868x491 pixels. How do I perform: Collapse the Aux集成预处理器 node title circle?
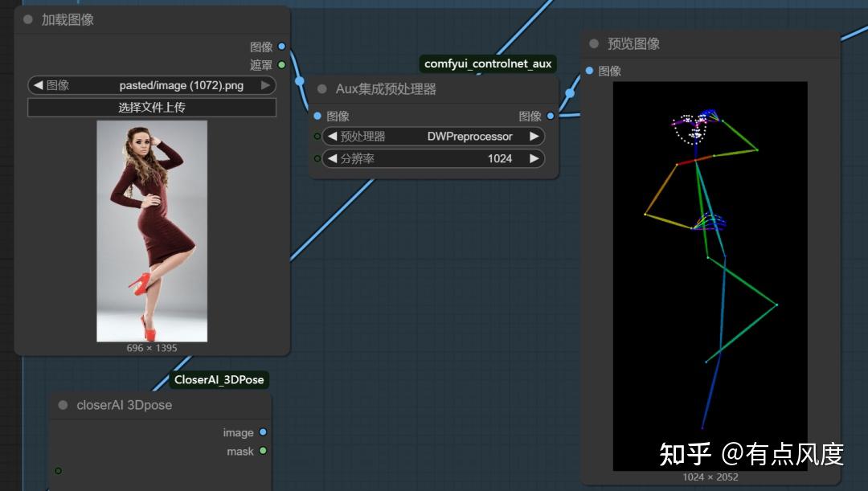[321, 89]
